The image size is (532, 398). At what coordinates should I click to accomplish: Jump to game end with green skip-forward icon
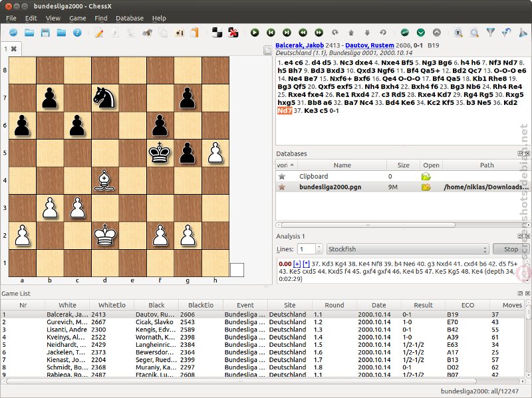click(287, 33)
